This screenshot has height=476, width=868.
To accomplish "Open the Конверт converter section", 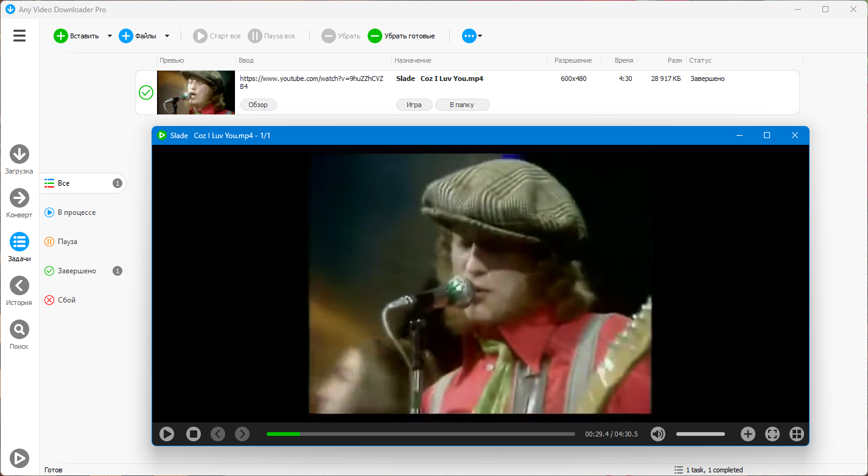I will coord(19,198).
